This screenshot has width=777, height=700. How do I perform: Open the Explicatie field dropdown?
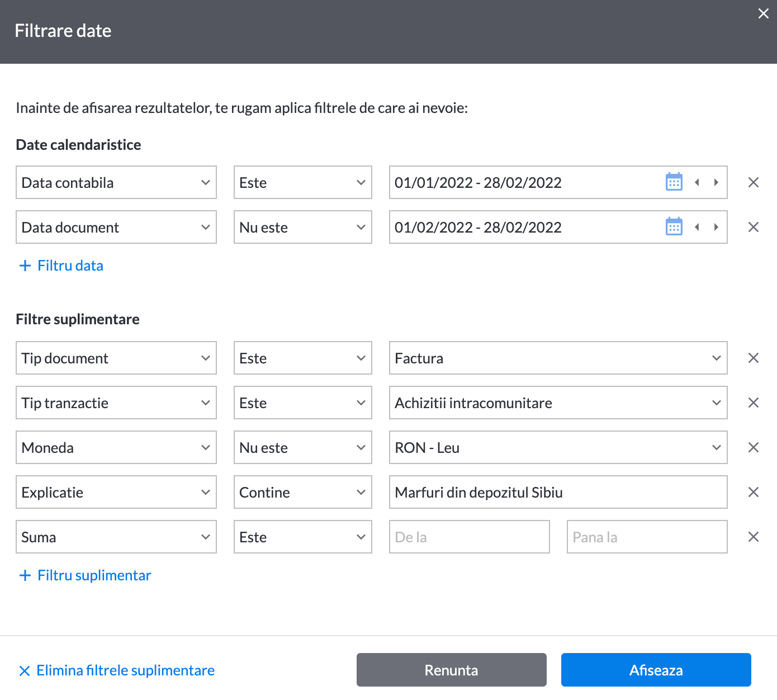coord(116,492)
